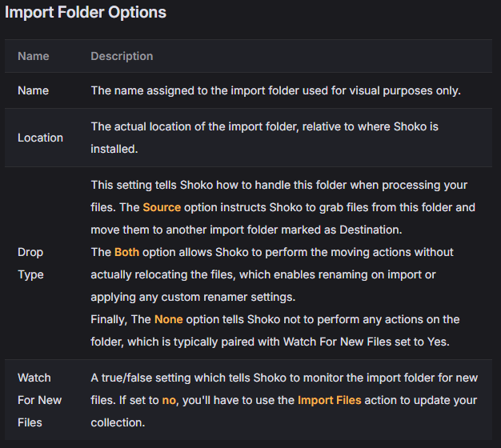
Task: Click the Location description about Shoko install
Action: [265, 138]
